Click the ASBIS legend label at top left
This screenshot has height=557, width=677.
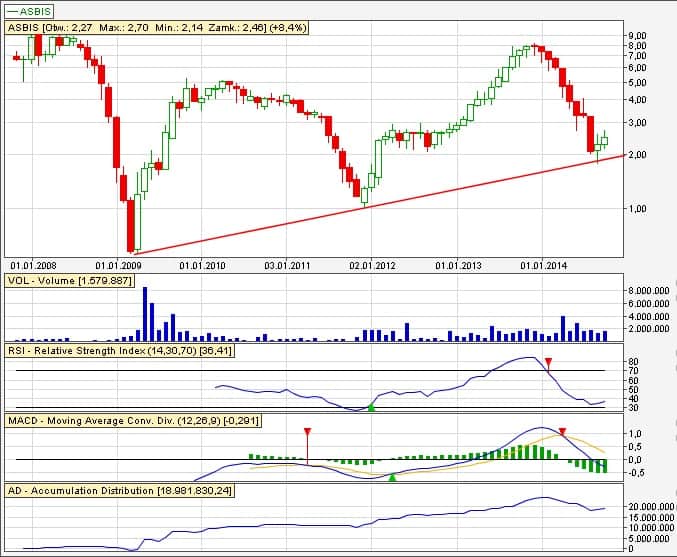[x=31, y=10]
